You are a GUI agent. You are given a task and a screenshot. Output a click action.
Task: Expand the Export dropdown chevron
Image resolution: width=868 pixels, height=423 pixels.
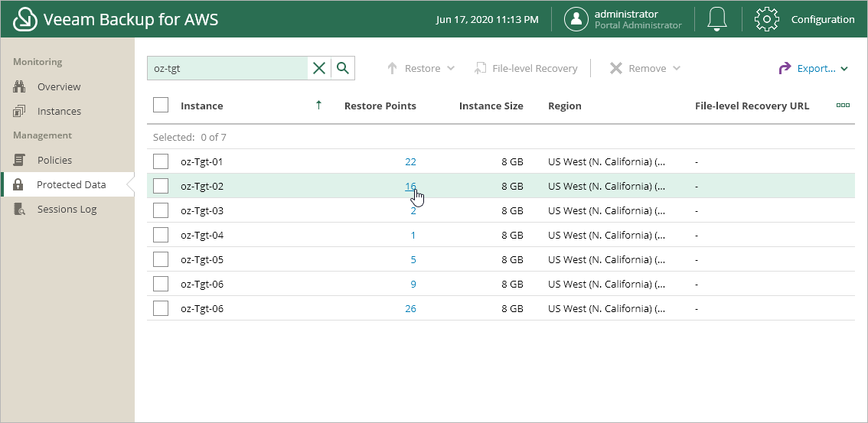pyautogui.click(x=844, y=69)
